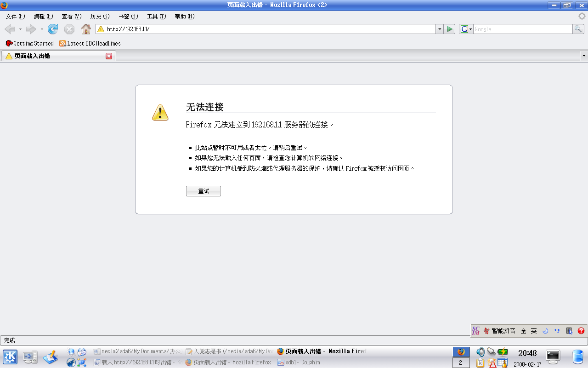This screenshot has height=368, width=588.
Task: Open the terminal monitor icon in panel
Action: pyautogui.click(x=553, y=356)
